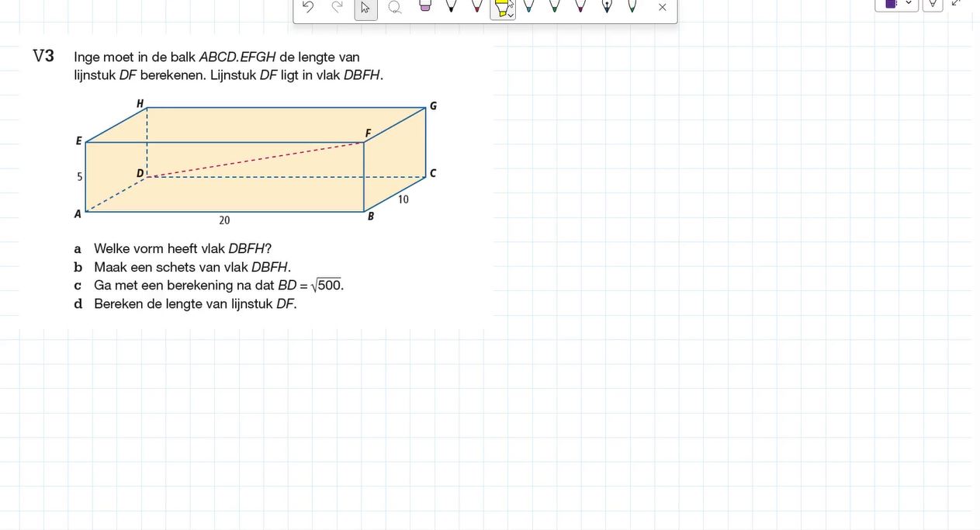The image size is (980, 530).
Task: Click vertex label G on the cuboid
Action: (x=433, y=106)
